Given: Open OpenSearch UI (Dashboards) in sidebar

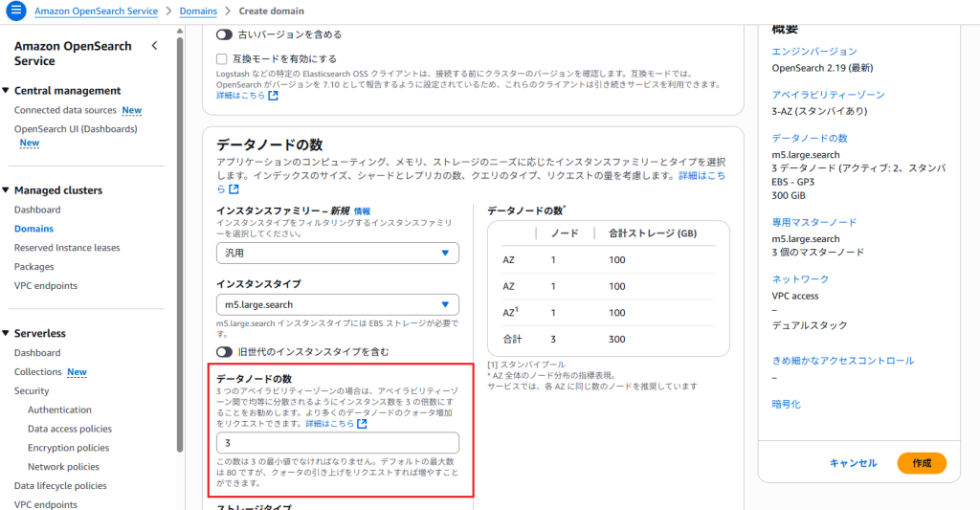Looking at the screenshot, I should [x=76, y=129].
